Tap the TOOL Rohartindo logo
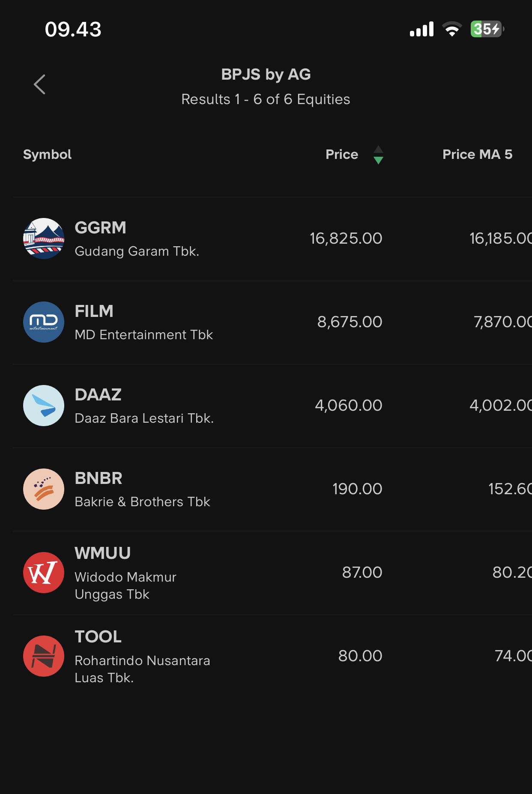 [44, 656]
